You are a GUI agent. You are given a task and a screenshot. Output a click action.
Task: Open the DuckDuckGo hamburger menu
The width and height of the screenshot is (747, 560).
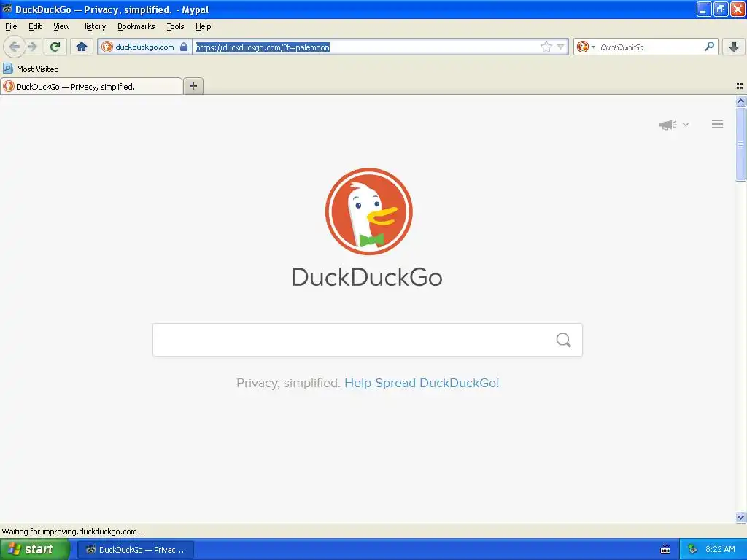click(718, 124)
